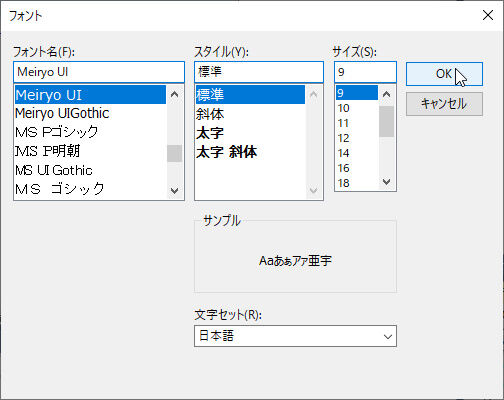Focus the フォント名 text field
This screenshot has width=504, height=400.
pyautogui.click(x=99, y=72)
